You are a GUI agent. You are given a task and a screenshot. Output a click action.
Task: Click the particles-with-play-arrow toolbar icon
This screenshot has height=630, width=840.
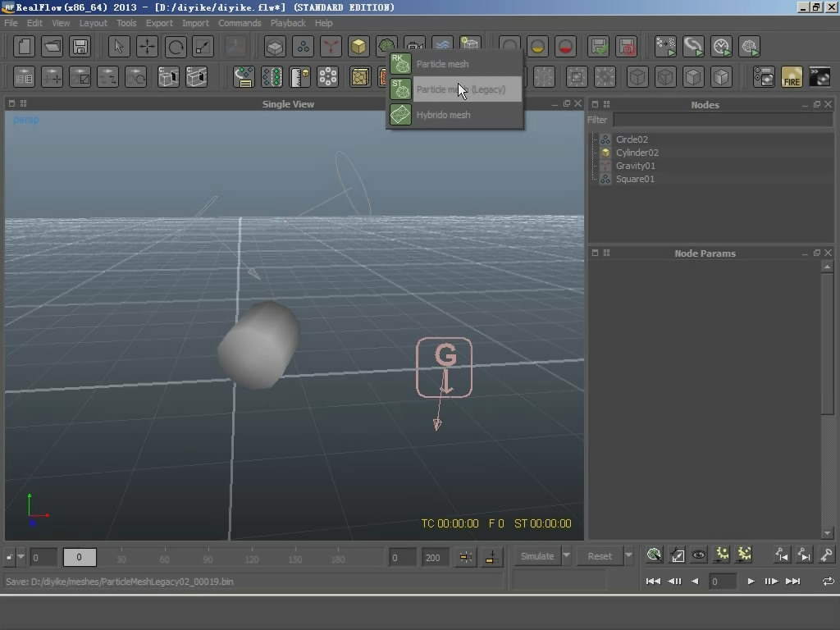pos(665,47)
